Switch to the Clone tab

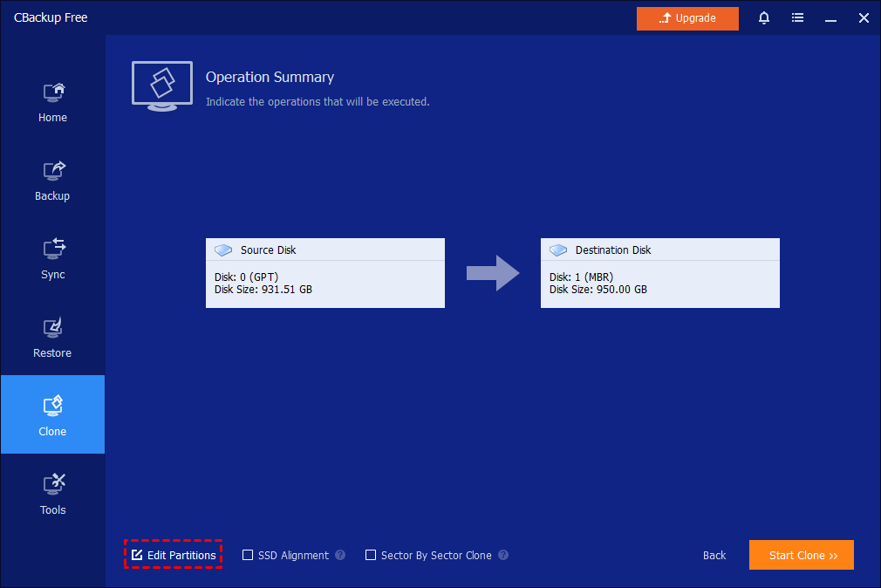pyautogui.click(x=52, y=414)
